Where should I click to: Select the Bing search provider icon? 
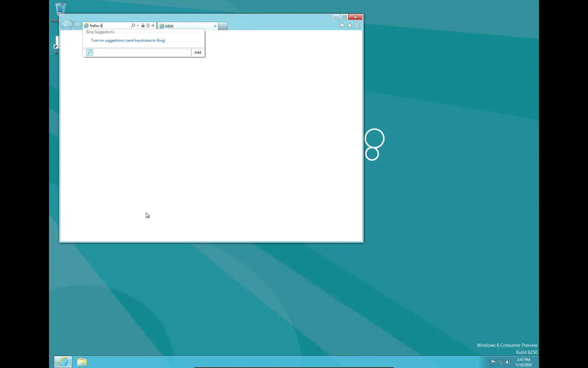pos(90,52)
